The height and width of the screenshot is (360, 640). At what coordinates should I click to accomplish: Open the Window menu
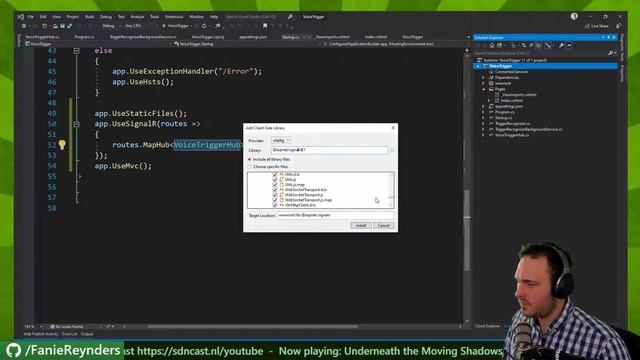pyautogui.click(x=196, y=17)
